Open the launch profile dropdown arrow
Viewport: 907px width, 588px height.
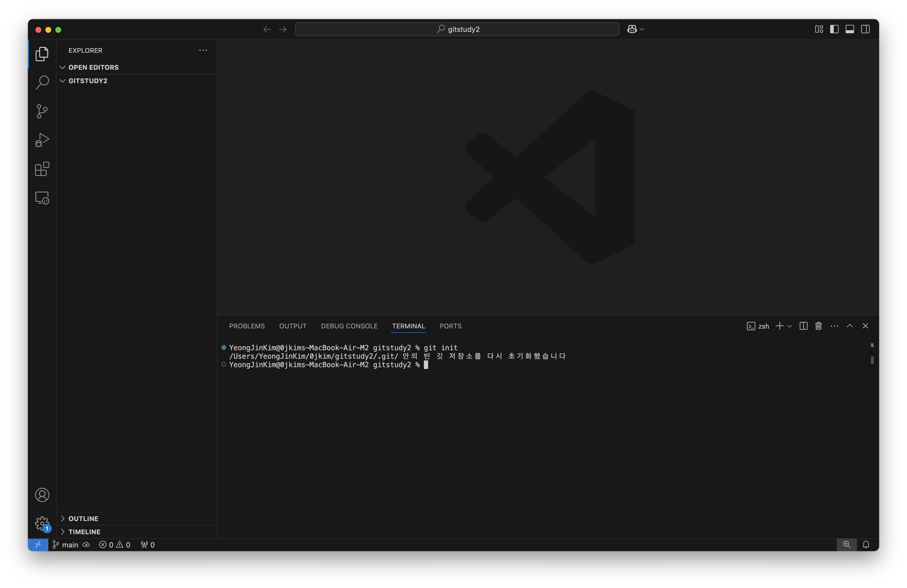tap(789, 326)
